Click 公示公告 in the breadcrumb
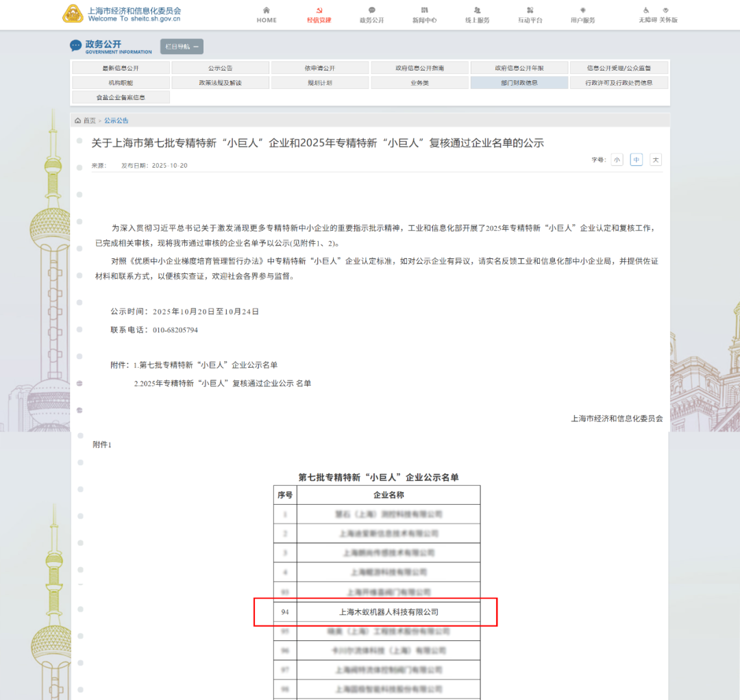Viewport: 740px width, 700px height. coord(116,121)
